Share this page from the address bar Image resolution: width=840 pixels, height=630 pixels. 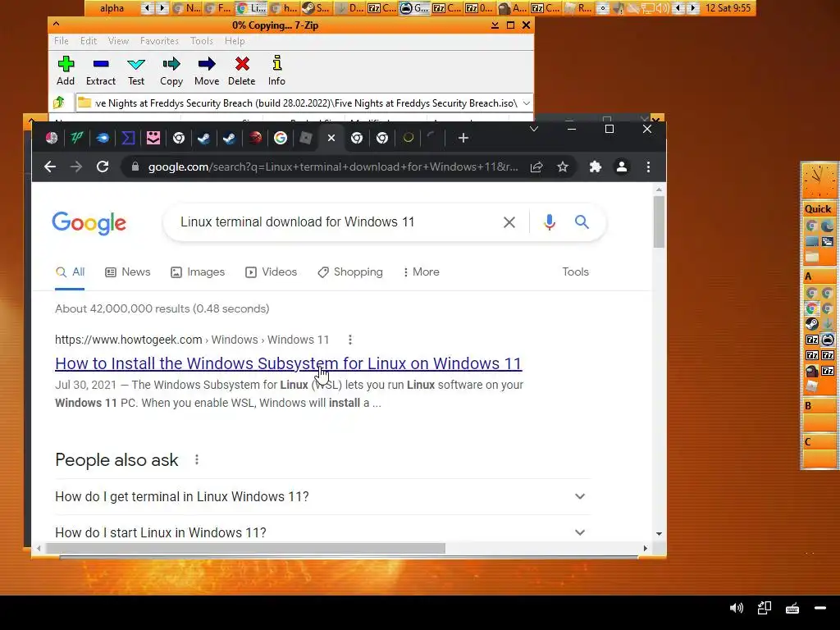point(536,167)
